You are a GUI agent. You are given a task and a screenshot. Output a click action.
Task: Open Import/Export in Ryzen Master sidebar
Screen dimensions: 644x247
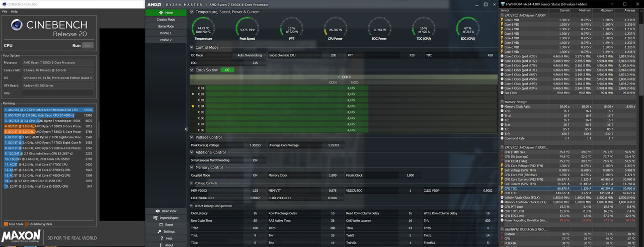coord(166,218)
